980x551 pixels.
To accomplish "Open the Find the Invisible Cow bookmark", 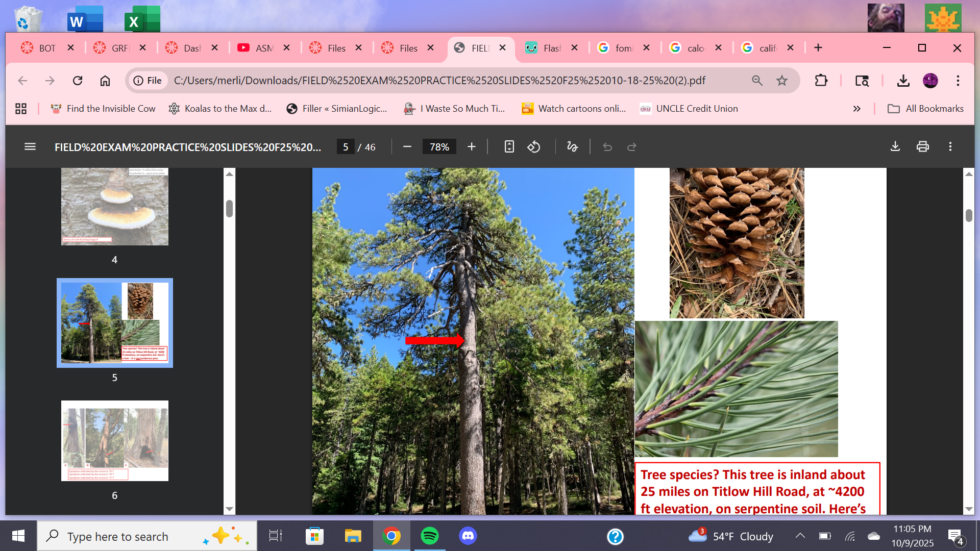I will [x=103, y=109].
